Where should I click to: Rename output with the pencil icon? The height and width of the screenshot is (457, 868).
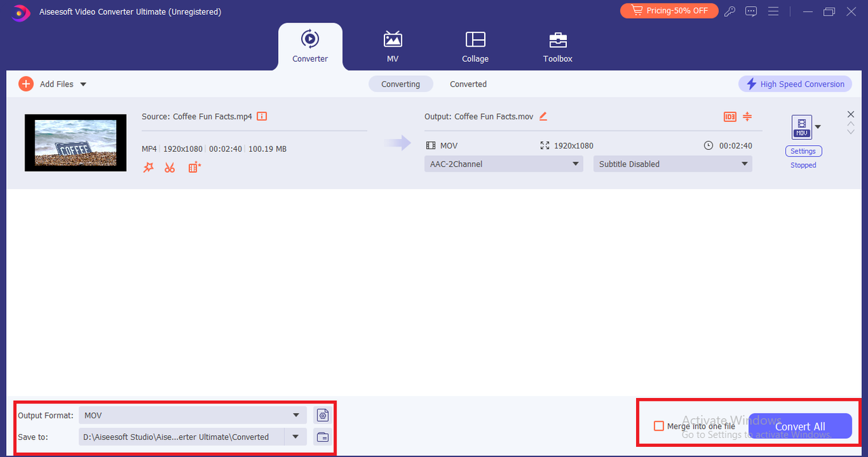pos(542,116)
